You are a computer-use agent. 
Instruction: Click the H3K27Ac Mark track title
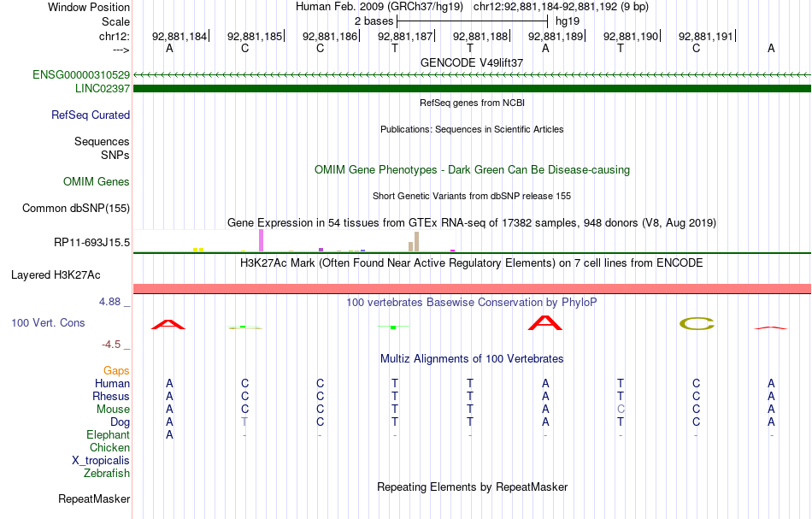472,262
